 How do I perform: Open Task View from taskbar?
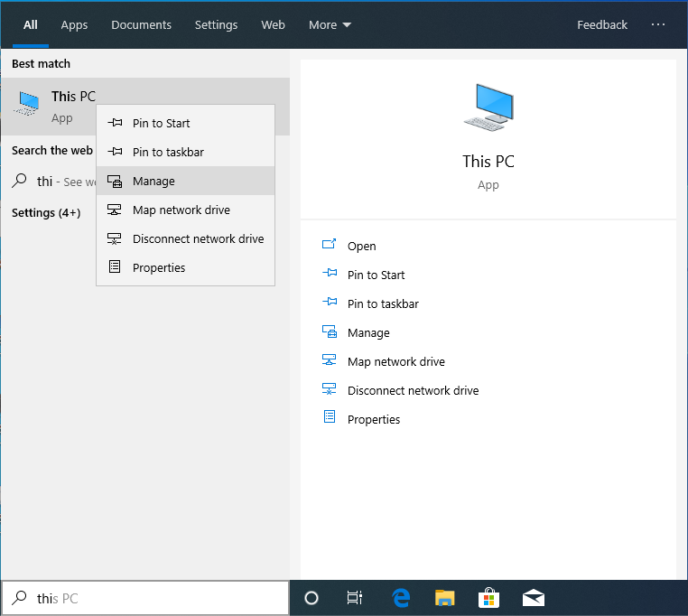tap(355, 598)
